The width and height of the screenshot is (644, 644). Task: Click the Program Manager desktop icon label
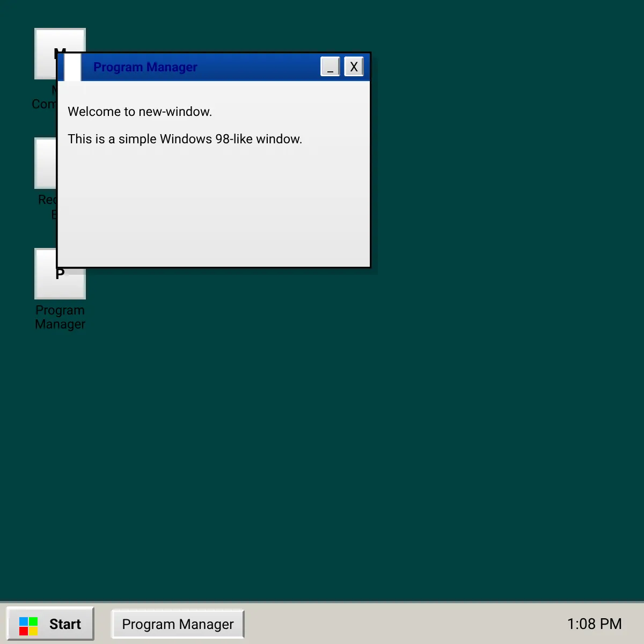coord(60,317)
